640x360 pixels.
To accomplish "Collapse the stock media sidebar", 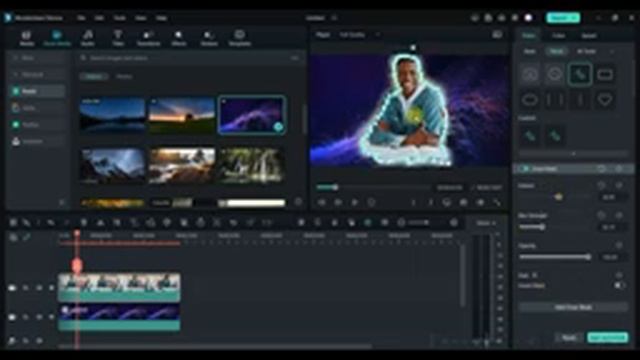I will (62, 202).
